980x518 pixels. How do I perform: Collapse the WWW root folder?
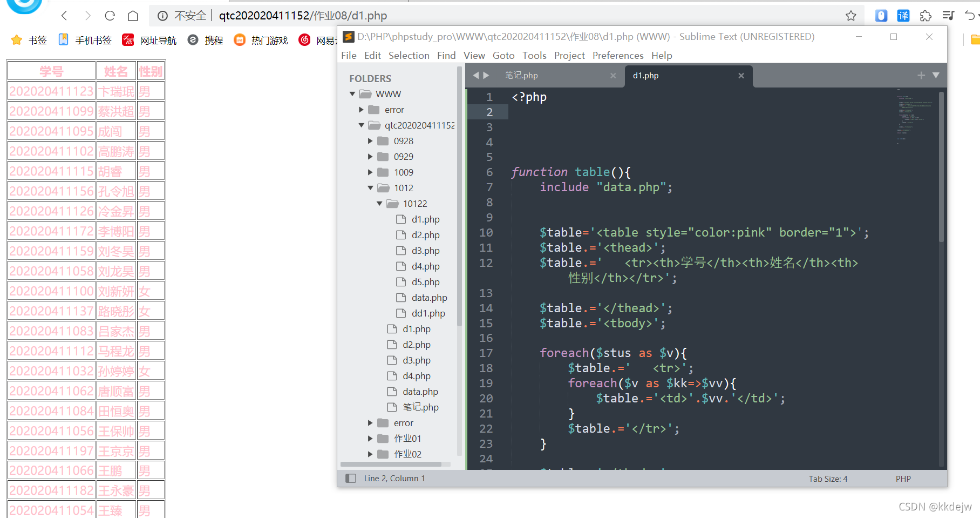352,94
